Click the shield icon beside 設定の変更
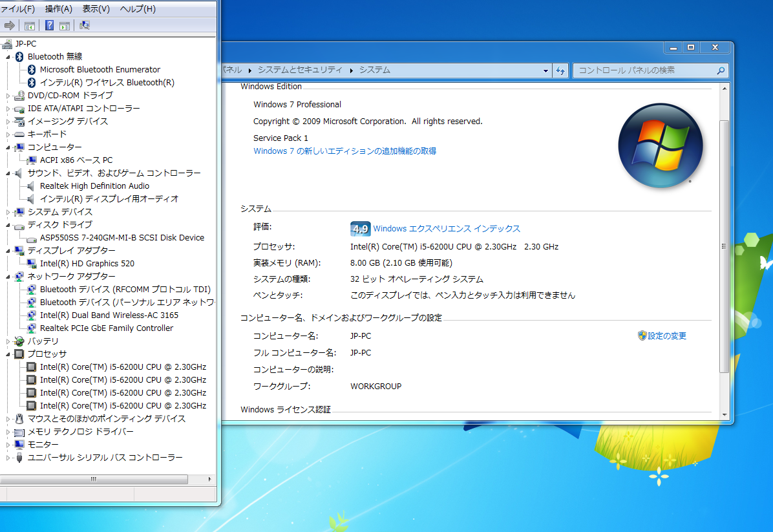Screen dimensions: 773x532 [x=642, y=335]
